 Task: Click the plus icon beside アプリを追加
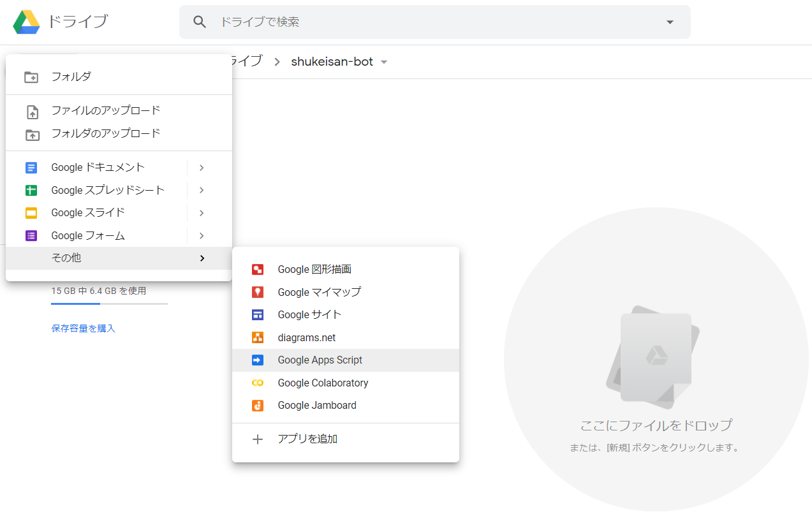tap(258, 439)
